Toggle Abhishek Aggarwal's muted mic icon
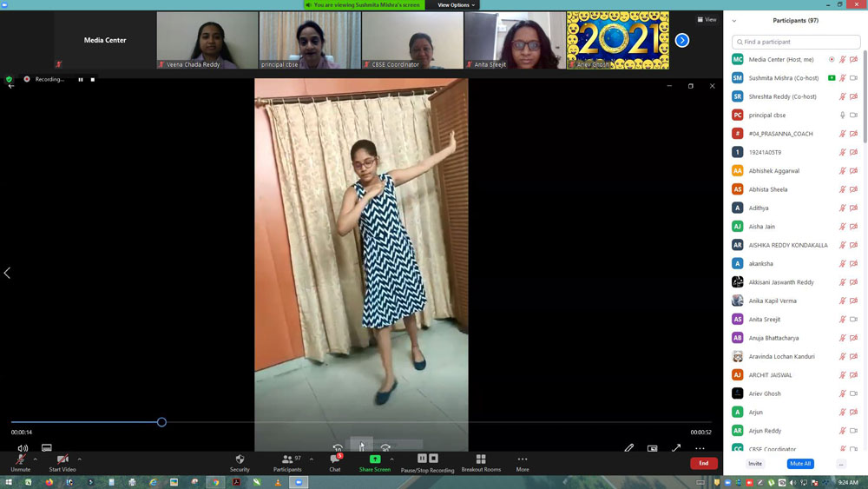868x489 pixels. [x=843, y=170]
